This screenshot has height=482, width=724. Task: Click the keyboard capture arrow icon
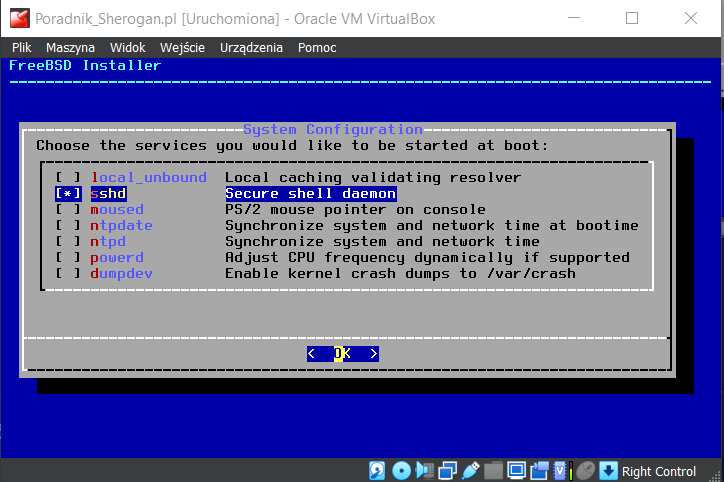(609, 470)
